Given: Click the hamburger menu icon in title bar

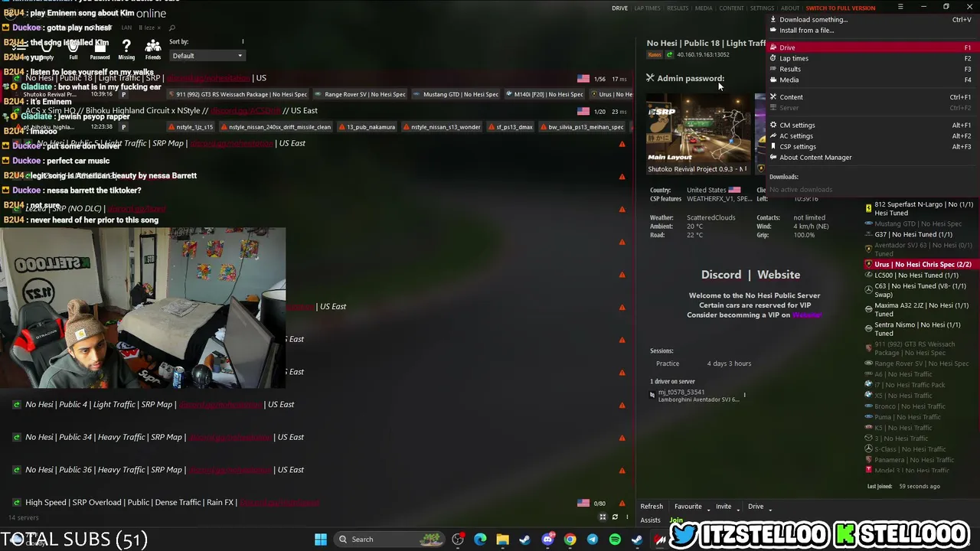Looking at the screenshot, I should point(900,7).
